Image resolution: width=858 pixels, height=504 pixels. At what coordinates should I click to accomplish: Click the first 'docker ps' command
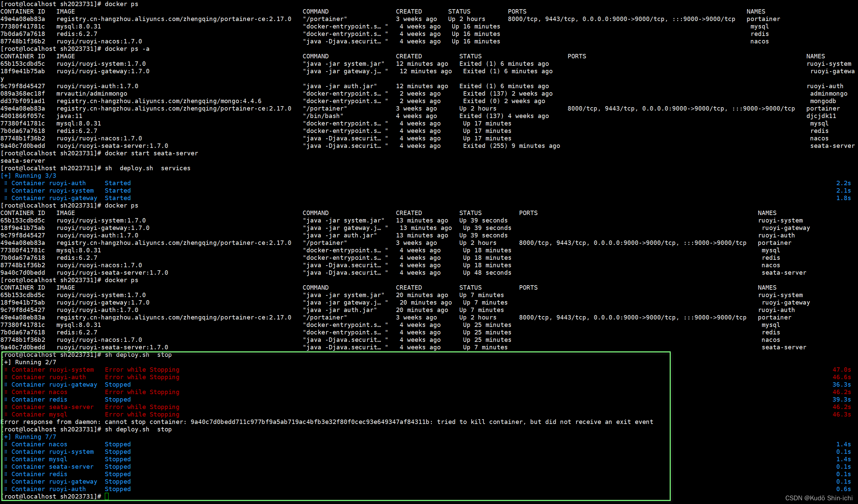(x=121, y=4)
